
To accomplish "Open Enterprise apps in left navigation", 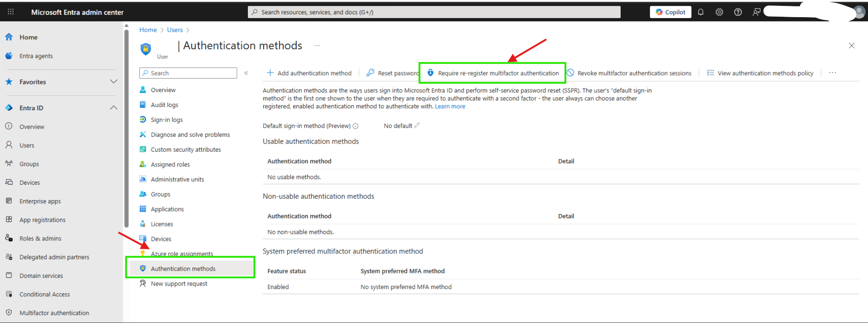I will click(40, 201).
